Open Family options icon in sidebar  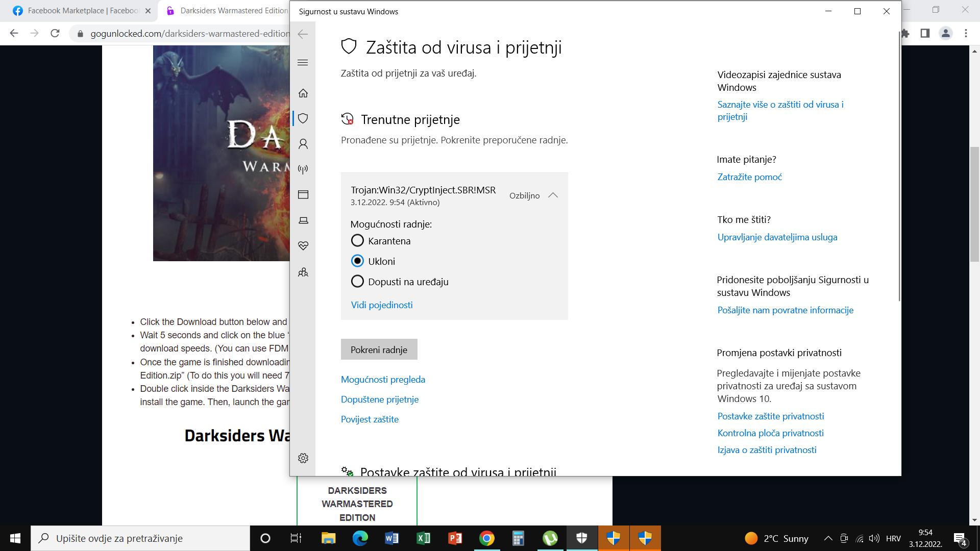(303, 272)
